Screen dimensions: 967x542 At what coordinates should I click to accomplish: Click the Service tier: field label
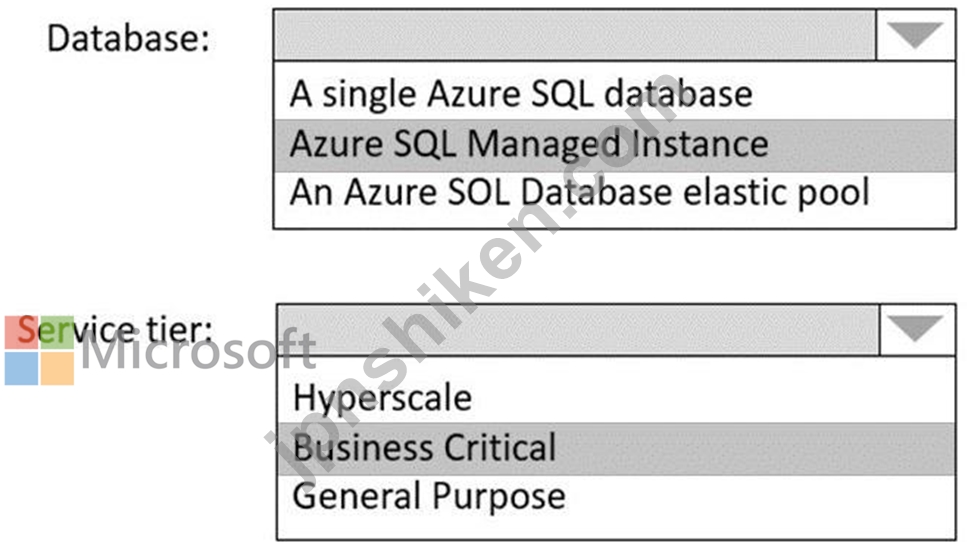[114, 329]
